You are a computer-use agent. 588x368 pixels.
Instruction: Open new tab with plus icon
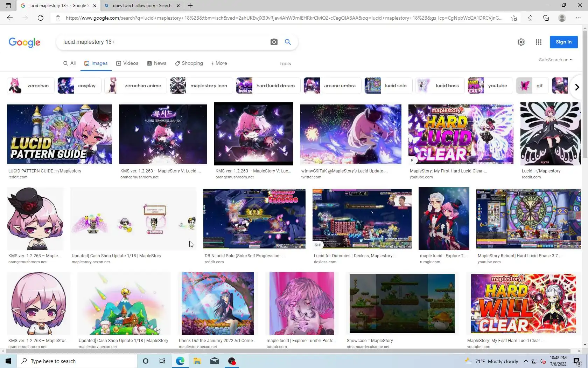[190, 6]
